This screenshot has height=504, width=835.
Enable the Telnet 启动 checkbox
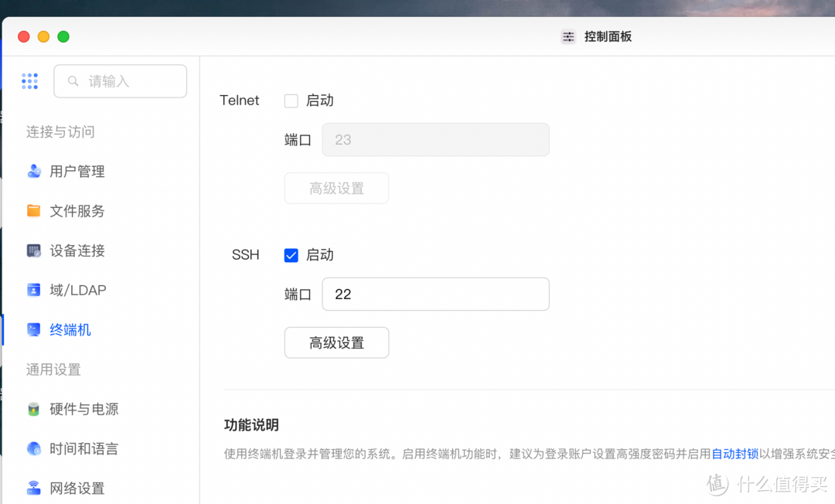(x=291, y=100)
